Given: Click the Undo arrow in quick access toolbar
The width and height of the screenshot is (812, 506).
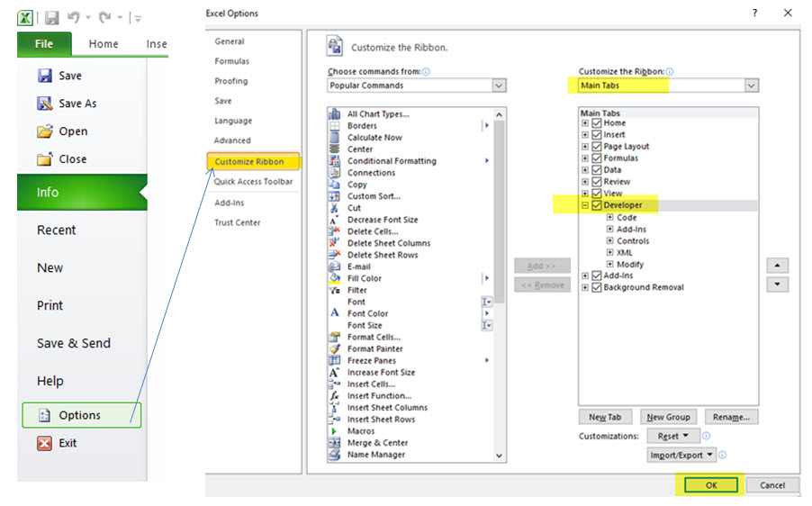Looking at the screenshot, I should coord(74,18).
